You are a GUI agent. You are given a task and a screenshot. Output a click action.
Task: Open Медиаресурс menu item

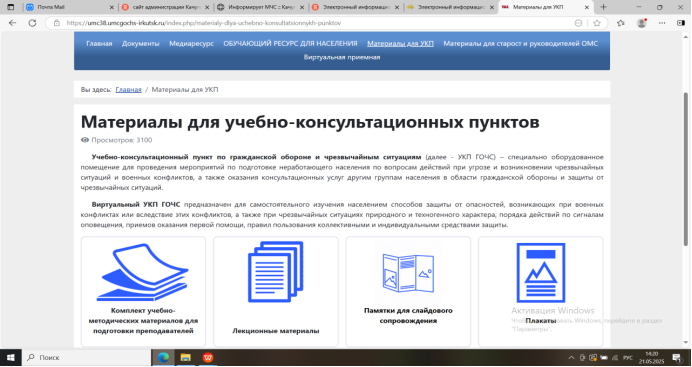192,43
